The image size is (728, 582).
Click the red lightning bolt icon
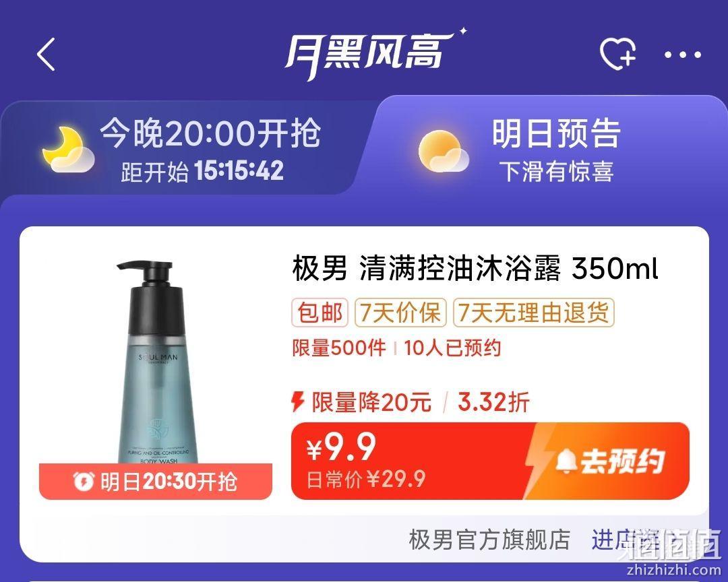click(x=298, y=401)
